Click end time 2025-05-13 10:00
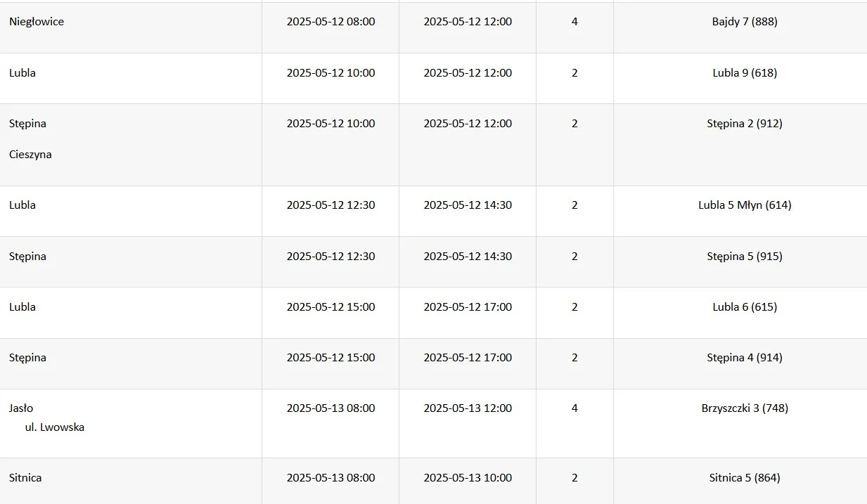The height and width of the screenshot is (504, 867). tap(468, 478)
